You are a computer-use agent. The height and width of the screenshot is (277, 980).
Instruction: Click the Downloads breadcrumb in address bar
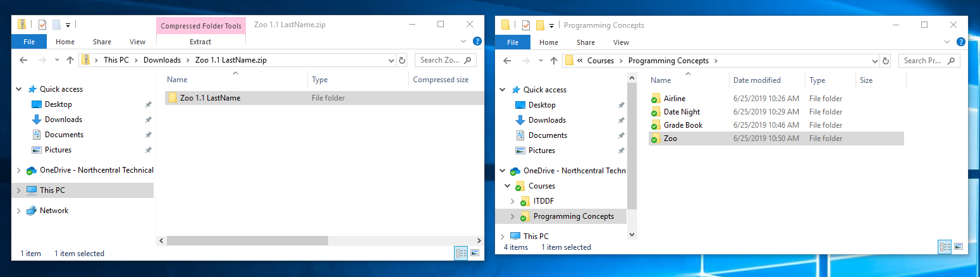pos(162,60)
